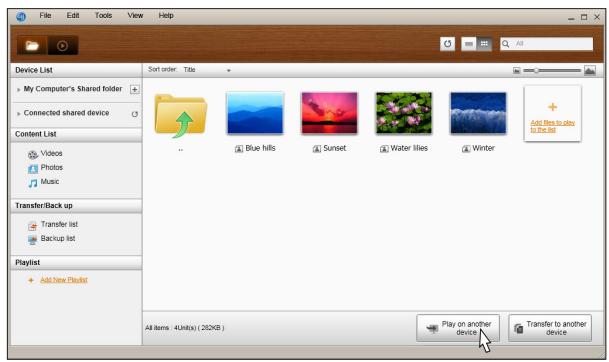Switch to thumbnail grid view layout
Image resolution: width=609 pixels, height=362 pixels.
(x=484, y=44)
